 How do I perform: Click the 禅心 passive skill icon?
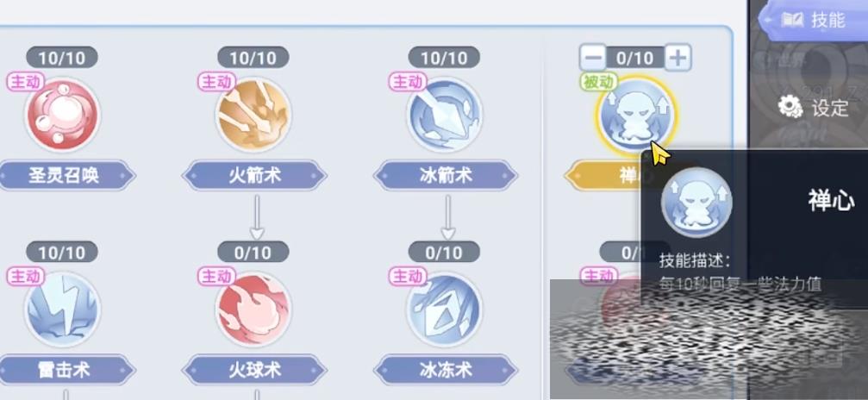click(x=635, y=116)
